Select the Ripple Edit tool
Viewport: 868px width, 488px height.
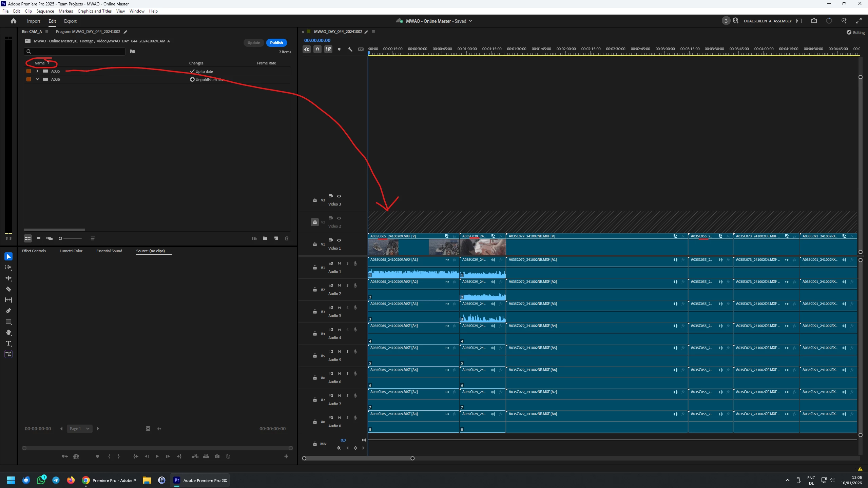pyautogui.click(x=8, y=278)
